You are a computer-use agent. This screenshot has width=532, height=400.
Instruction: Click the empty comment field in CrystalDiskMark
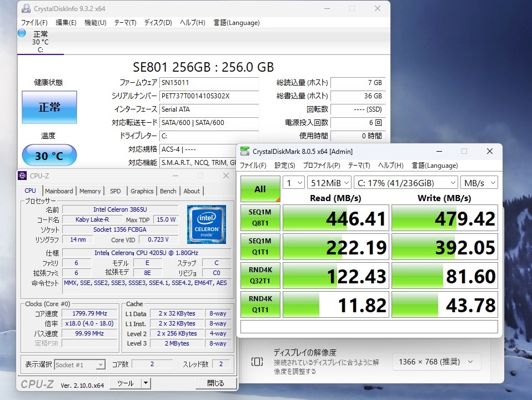point(369,327)
